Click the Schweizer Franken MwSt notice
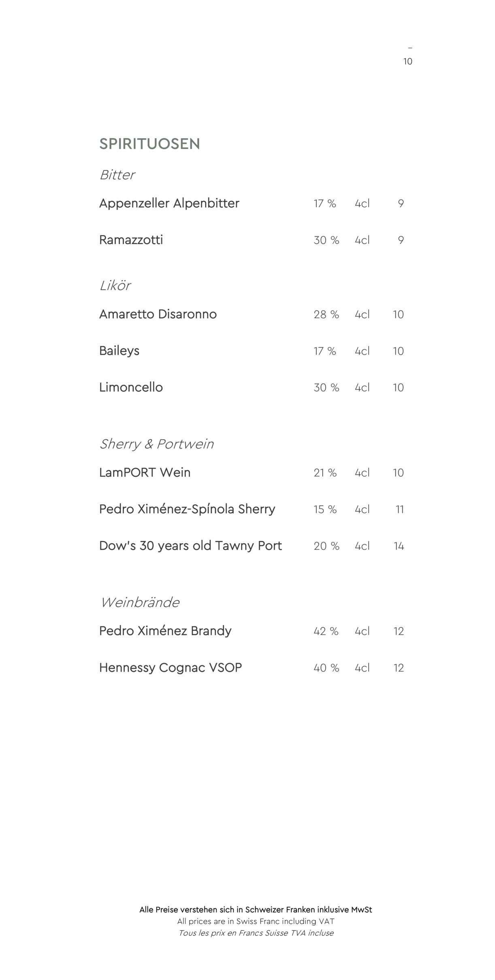The image size is (495, 980). [x=256, y=910]
